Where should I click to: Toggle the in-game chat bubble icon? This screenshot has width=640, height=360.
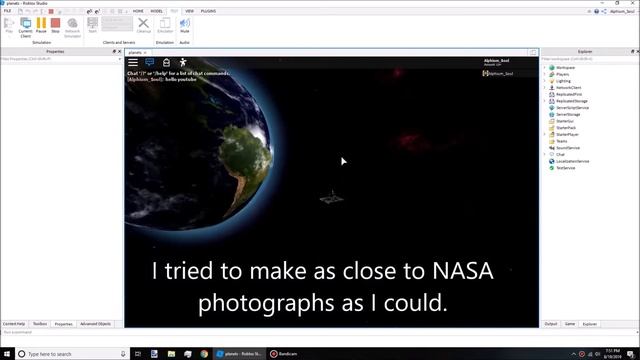(150, 62)
